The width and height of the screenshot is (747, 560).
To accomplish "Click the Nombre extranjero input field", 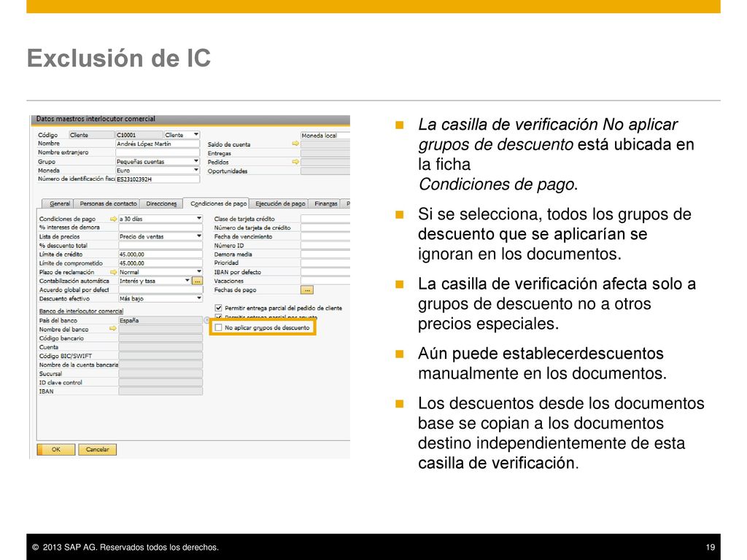I will click(158, 152).
